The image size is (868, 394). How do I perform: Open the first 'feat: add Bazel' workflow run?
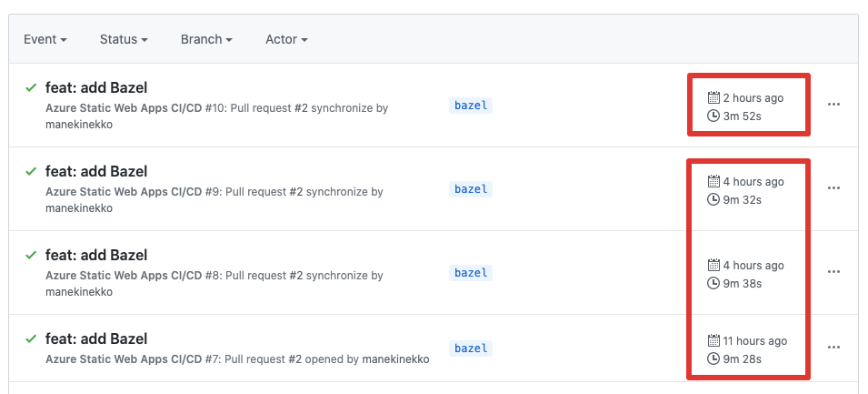point(96,87)
